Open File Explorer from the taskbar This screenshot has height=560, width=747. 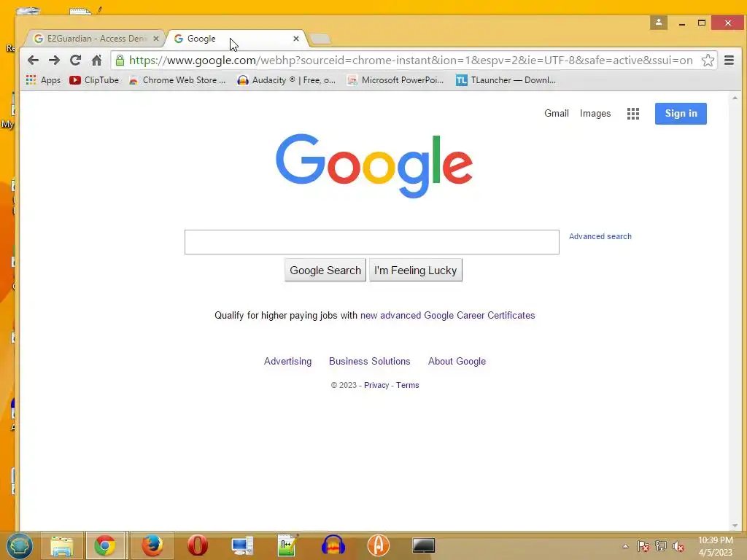click(x=62, y=545)
